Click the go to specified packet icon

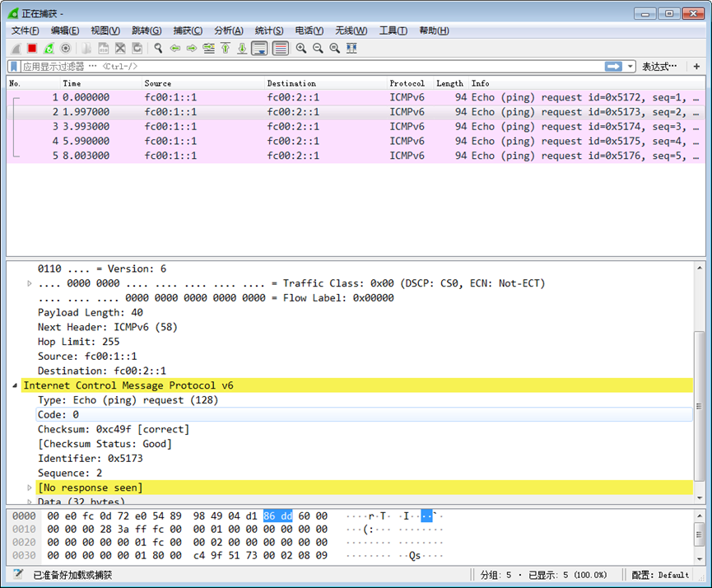(209, 48)
